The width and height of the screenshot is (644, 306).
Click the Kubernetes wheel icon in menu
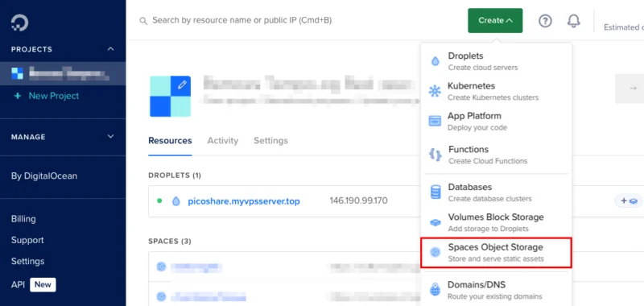coord(435,91)
